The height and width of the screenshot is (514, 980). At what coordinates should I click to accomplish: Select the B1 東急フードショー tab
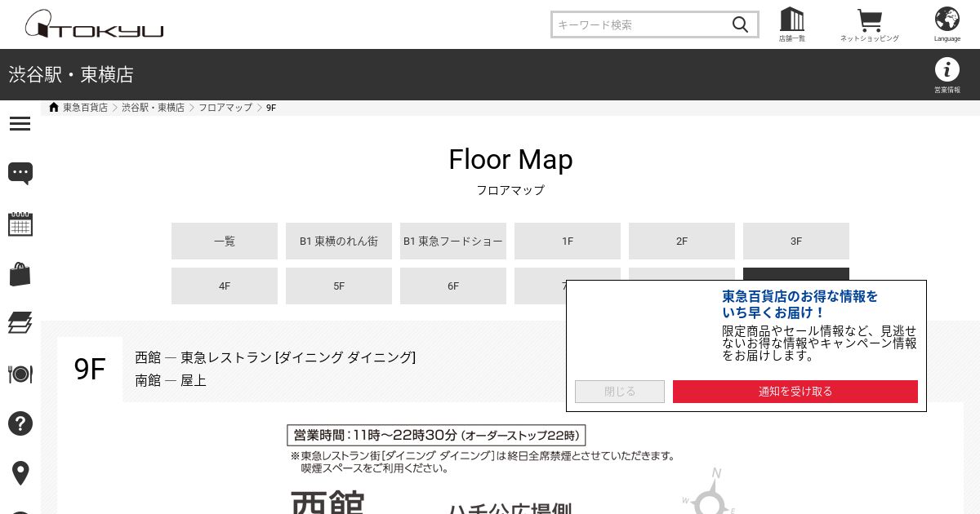pos(453,241)
